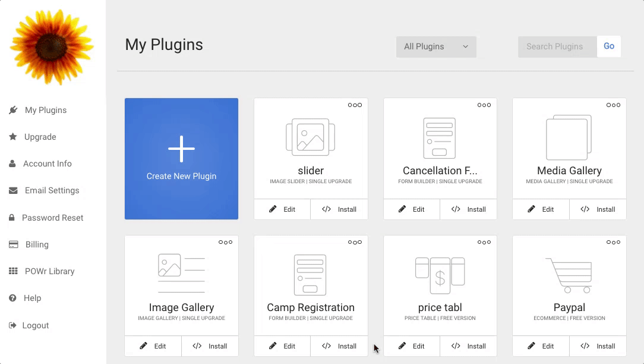644x364 pixels.
Task: Click the image slider icon on slider card
Action: pos(311,137)
